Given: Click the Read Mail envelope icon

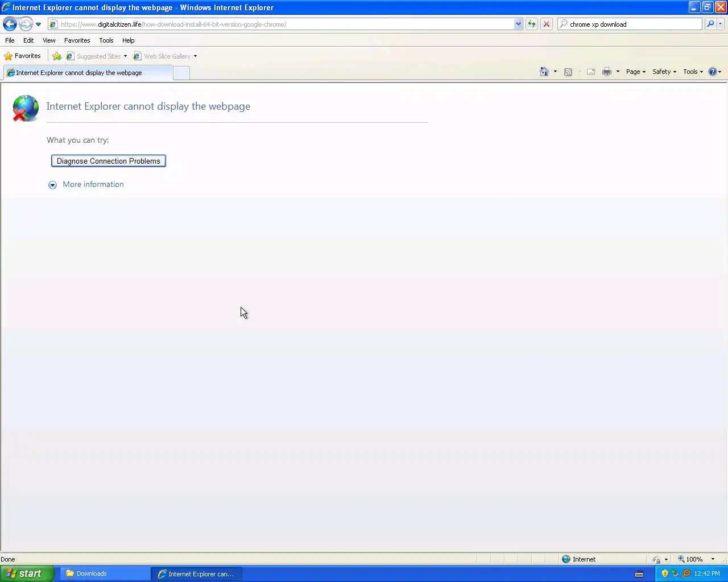Looking at the screenshot, I should 591,72.
